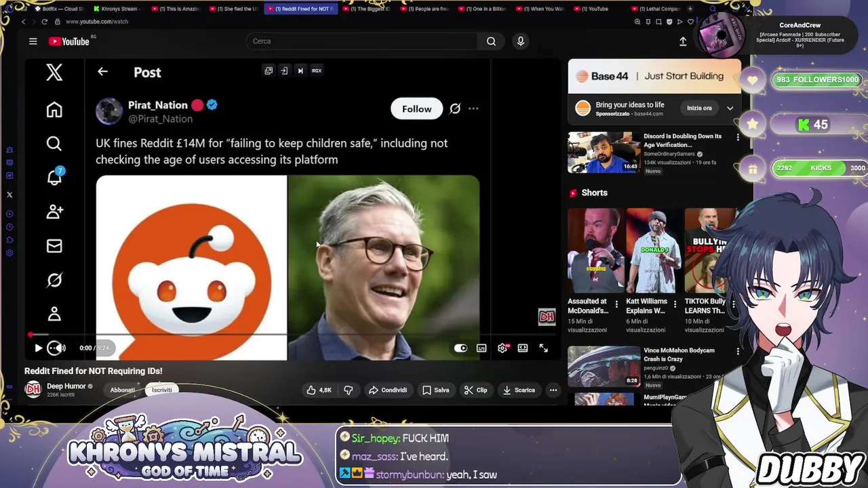Open options for Katt Williams short
Image resolution: width=868 pixels, height=488 pixels.
point(674,304)
